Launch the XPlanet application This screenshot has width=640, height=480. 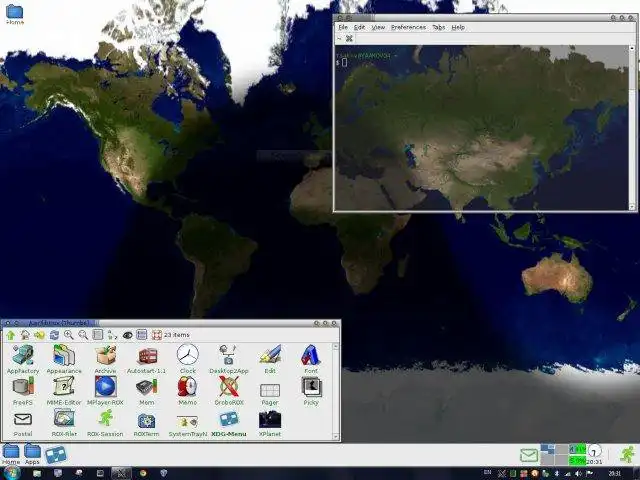point(270,424)
